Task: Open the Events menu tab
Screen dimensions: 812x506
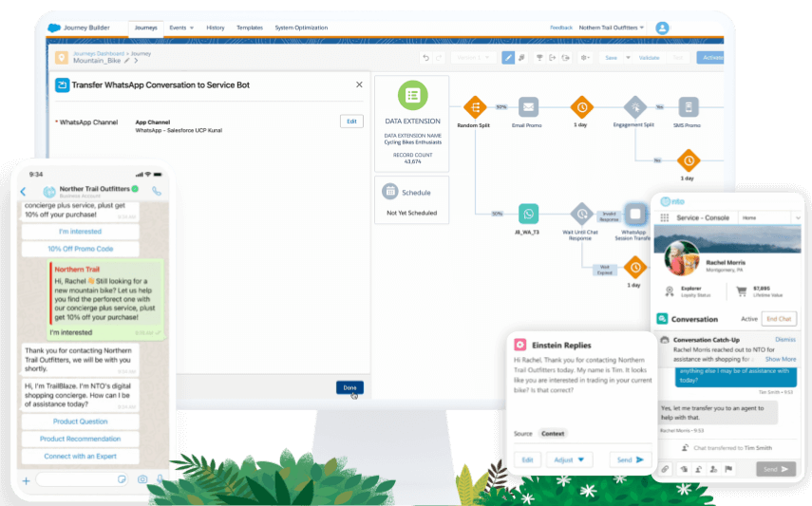Action: tap(181, 28)
